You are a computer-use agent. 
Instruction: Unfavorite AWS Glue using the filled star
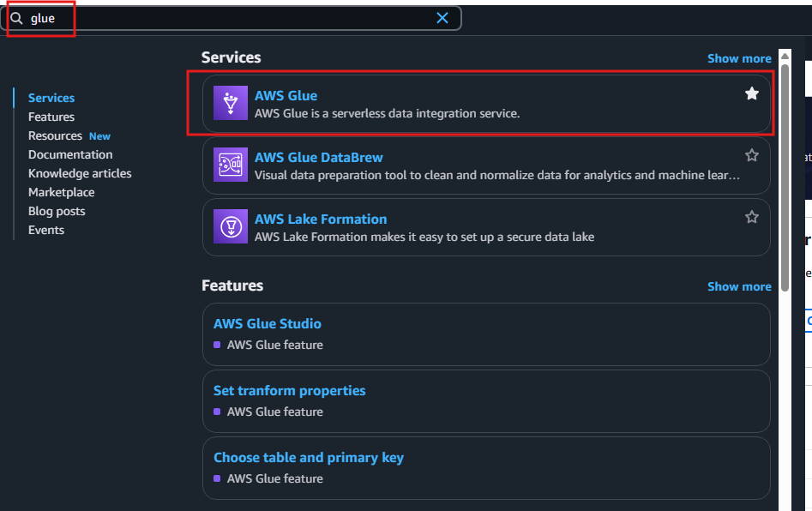tap(751, 93)
